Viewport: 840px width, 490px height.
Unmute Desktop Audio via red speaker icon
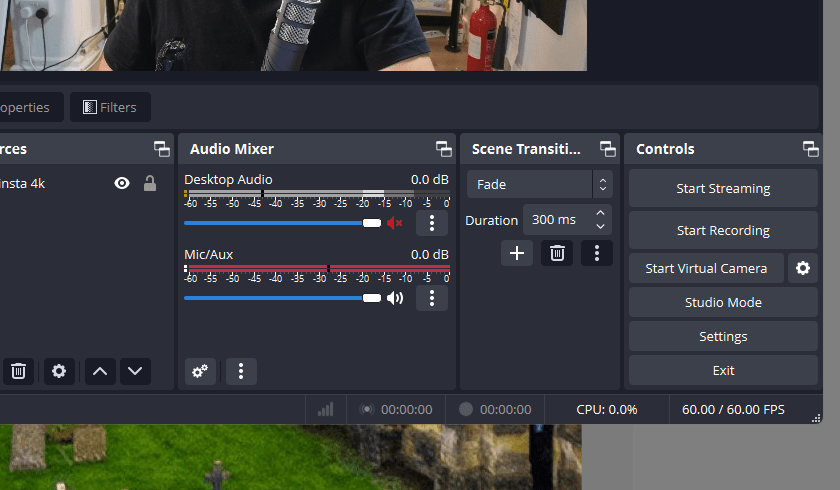tap(395, 223)
